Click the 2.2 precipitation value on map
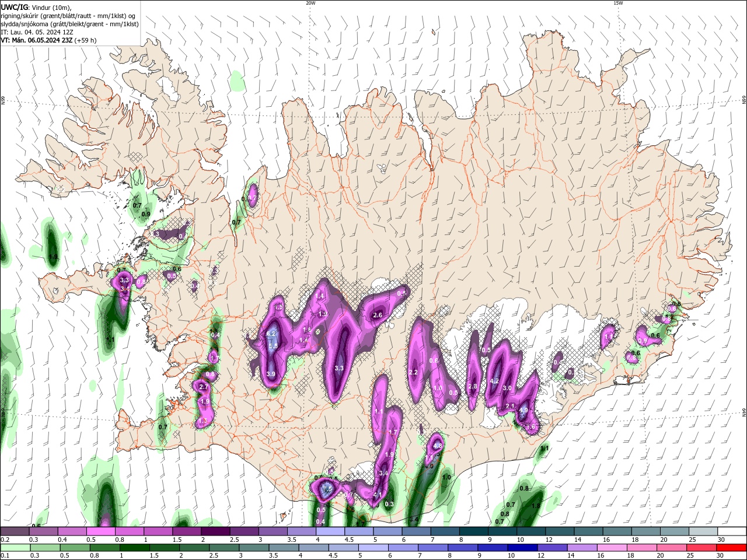The height and width of the screenshot is (560, 747). (414, 372)
